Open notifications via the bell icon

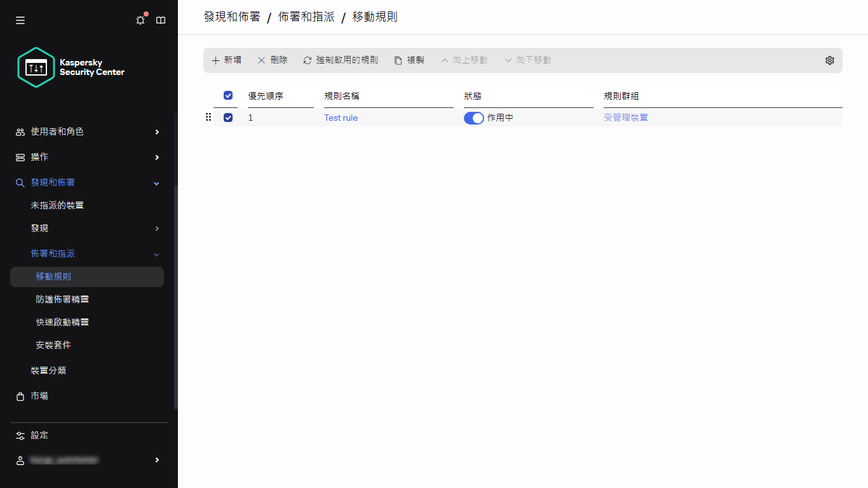pos(140,20)
